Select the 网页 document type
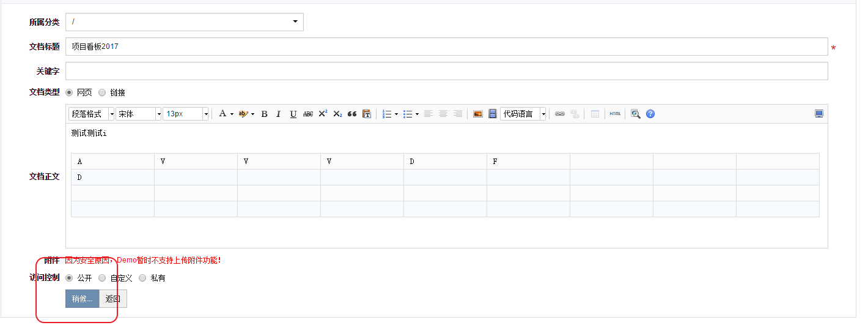The height and width of the screenshot is (336, 868). click(69, 92)
